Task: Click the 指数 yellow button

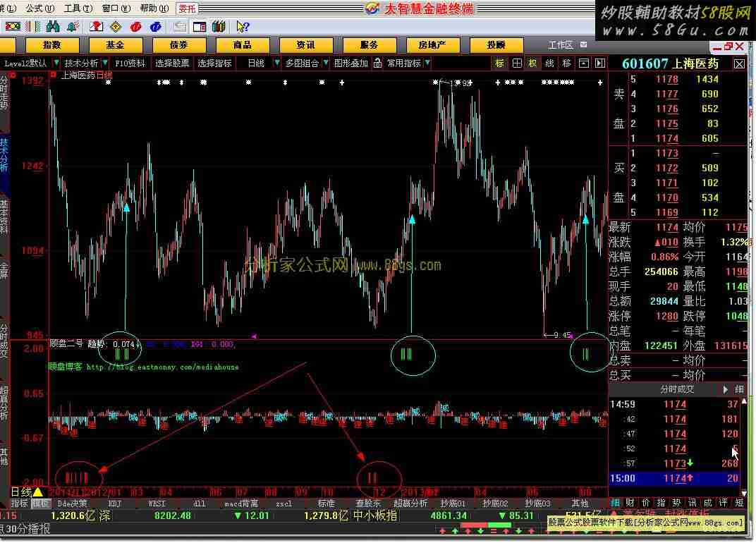Action: click(x=52, y=45)
